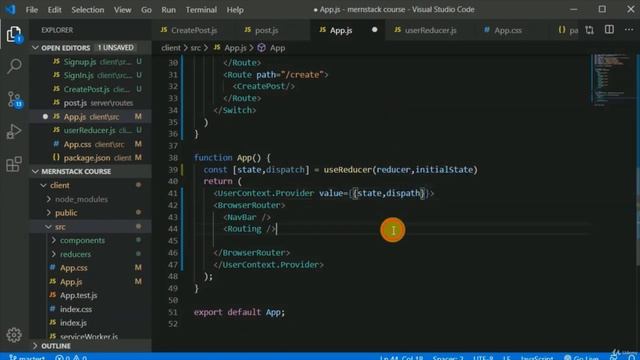Click the VS Code logo icon in title bar
Image resolution: width=640 pixels, height=360 pixels.
[11, 9]
